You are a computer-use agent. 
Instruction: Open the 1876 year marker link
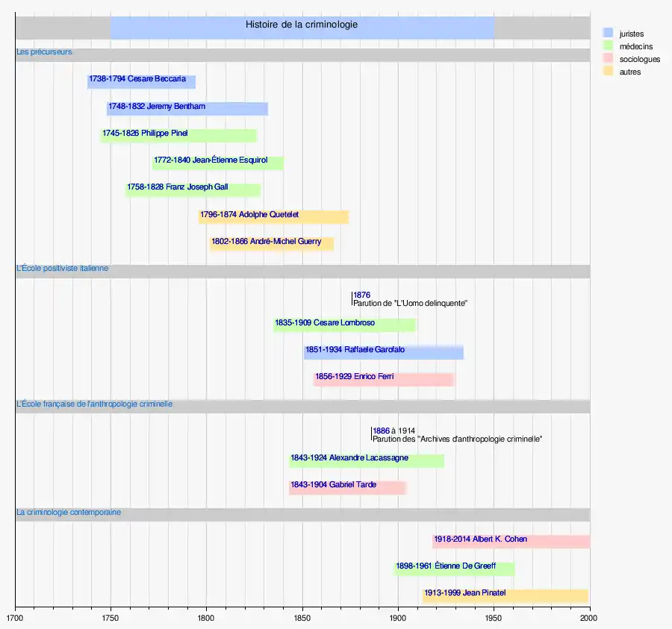coord(361,295)
